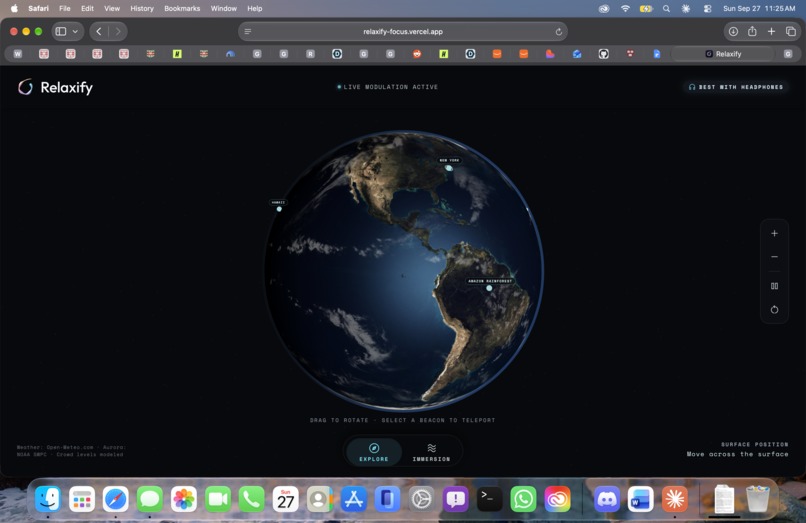This screenshot has height=523, width=806.
Task: Open a new tab with the plus icon
Action: [771, 31]
